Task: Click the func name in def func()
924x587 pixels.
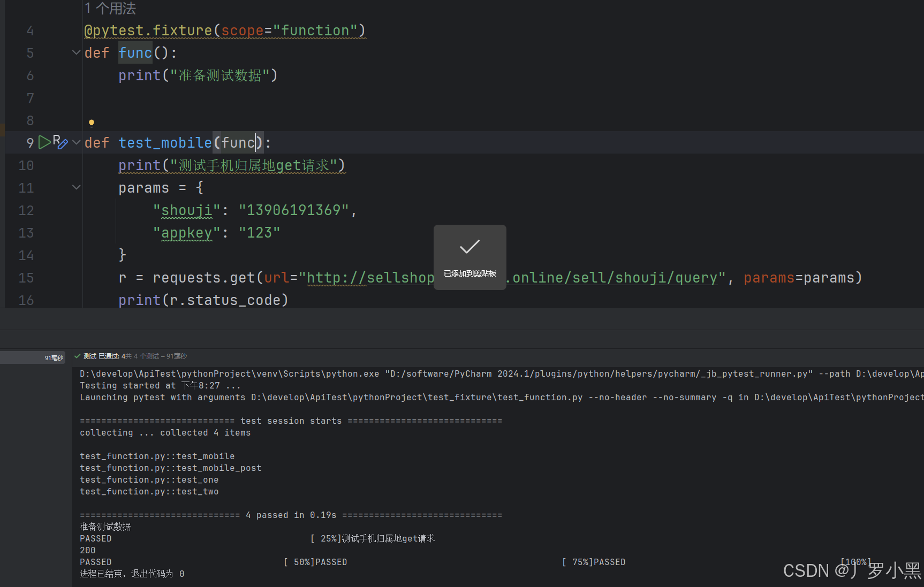Action: click(135, 53)
